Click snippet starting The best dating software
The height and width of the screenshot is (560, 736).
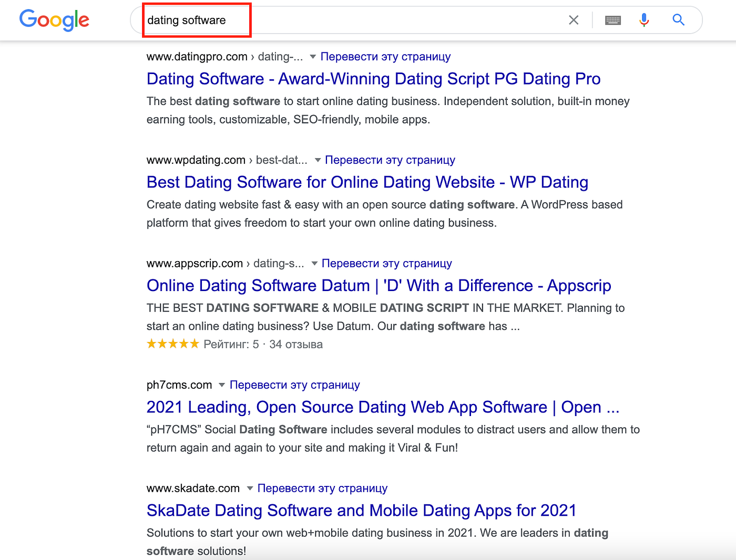tap(388, 110)
